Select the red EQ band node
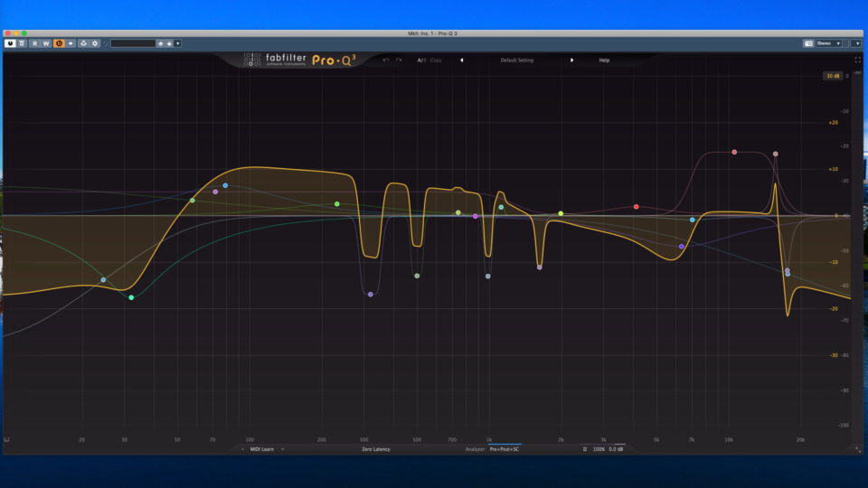Image resolution: width=868 pixels, height=488 pixels. pyautogui.click(x=637, y=207)
